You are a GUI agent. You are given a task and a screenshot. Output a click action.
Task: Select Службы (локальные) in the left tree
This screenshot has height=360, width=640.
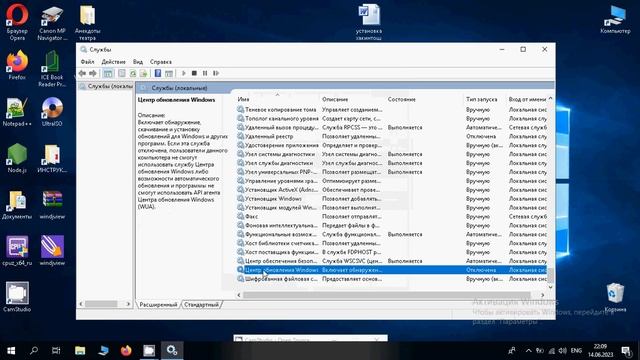click(x=106, y=87)
